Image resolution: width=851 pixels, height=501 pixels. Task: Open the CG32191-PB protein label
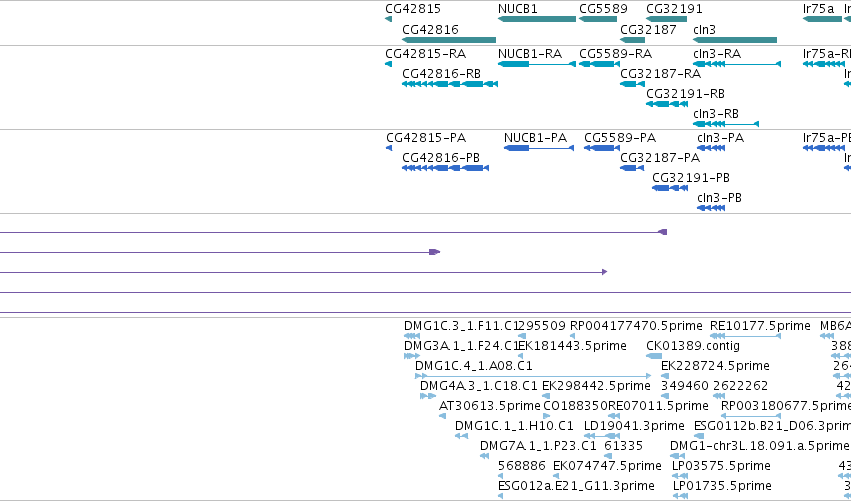(691, 178)
